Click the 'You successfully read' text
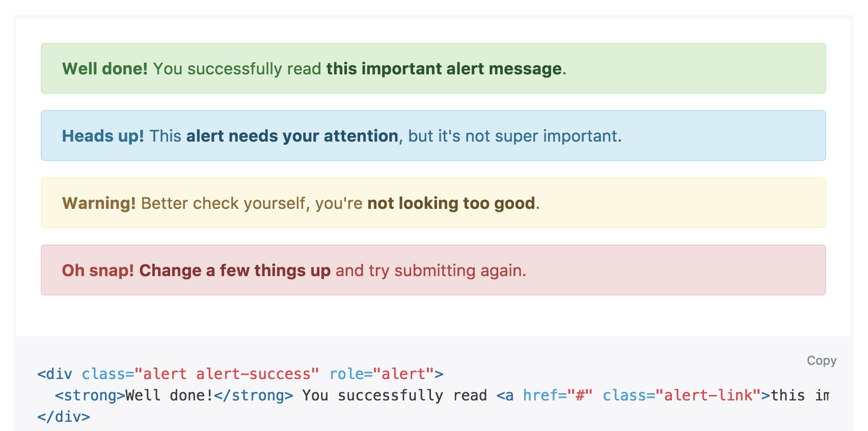868x431 pixels. tap(237, 69)
